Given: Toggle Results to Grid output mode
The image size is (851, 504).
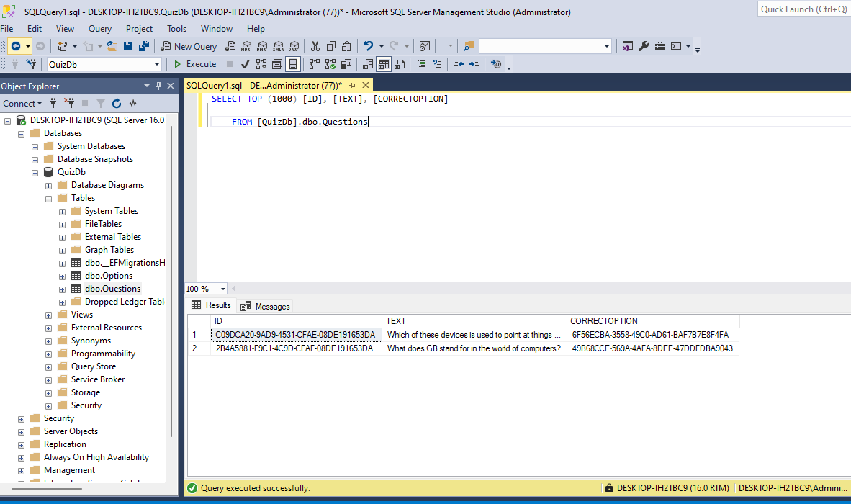Looking at the screenshot, I should coord(384,64).
